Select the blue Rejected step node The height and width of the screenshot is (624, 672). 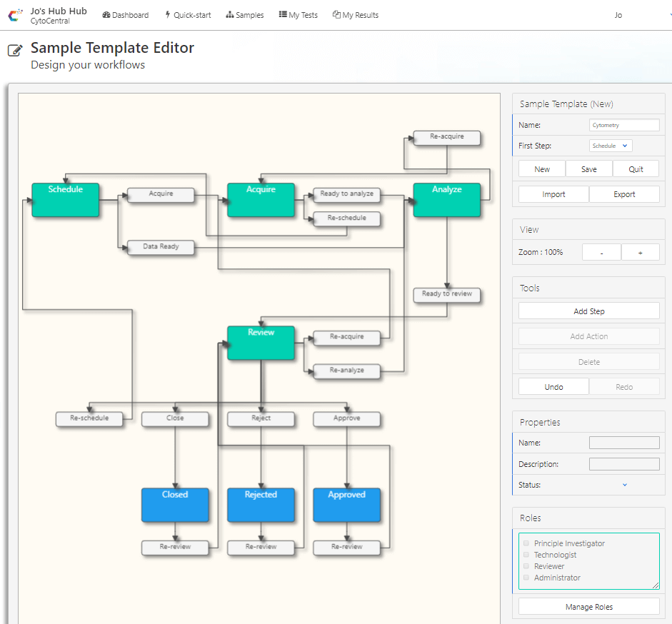(261, 505)
